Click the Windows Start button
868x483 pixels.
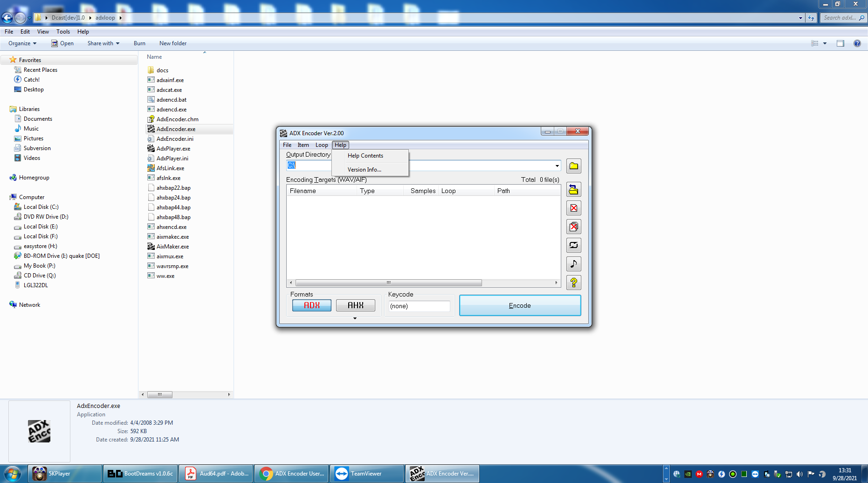tap(12, 473)
